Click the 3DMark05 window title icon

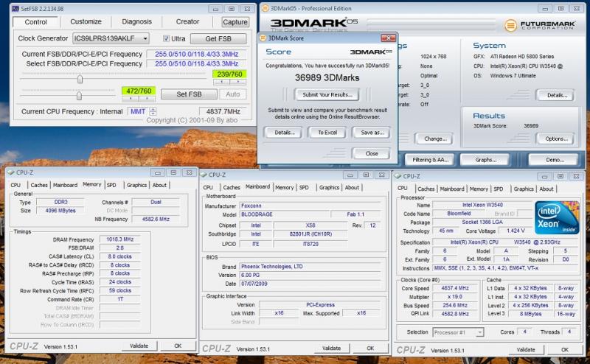tap(265, 8)
